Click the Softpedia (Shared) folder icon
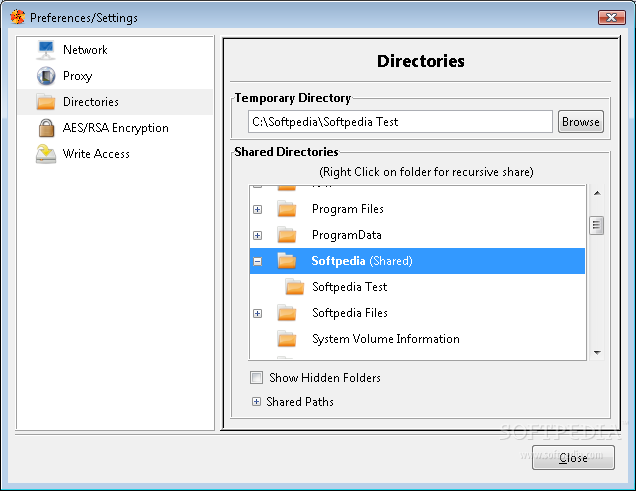The width and height of the screenshot is (636, 491). (287, 261)
